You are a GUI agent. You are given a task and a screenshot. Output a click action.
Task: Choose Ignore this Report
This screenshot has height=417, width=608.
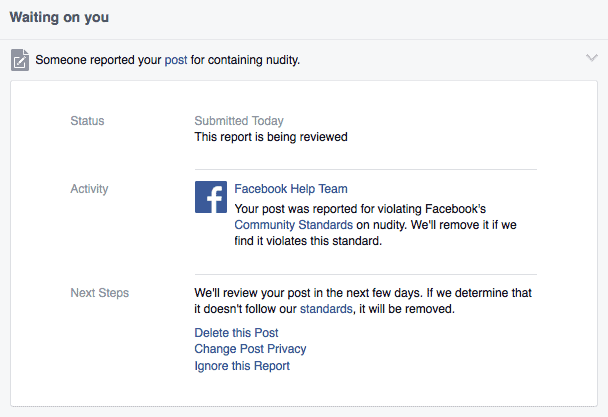(x=242, y=366)
